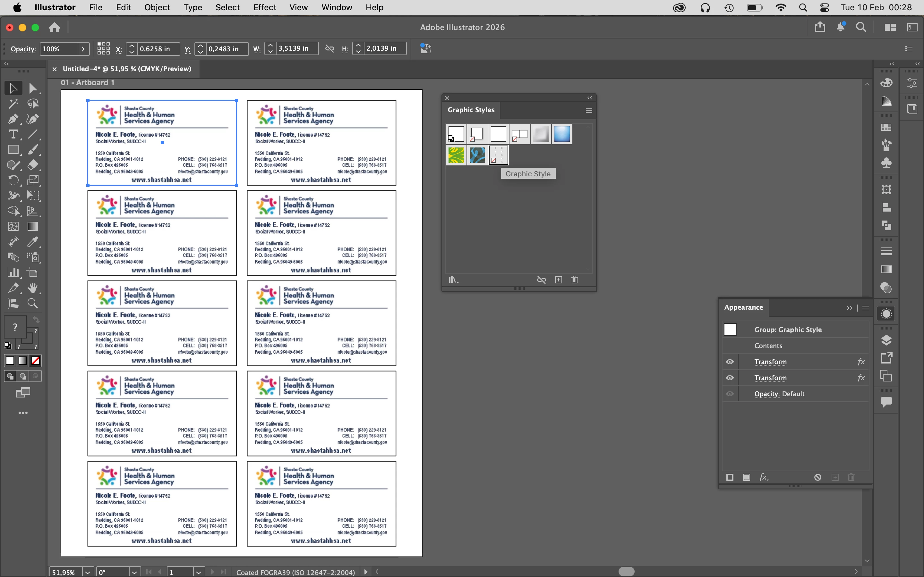Choose the Hand tool

point(33,288)
